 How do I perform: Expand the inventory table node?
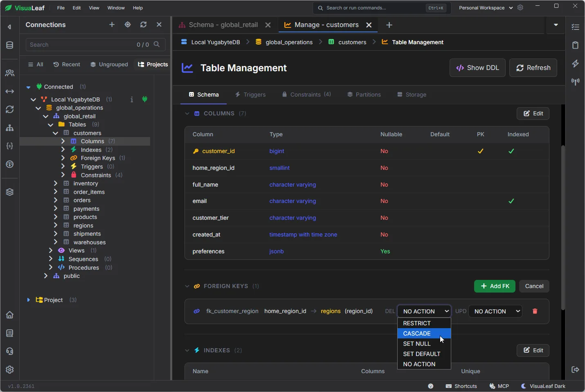(x=56, y=183)
